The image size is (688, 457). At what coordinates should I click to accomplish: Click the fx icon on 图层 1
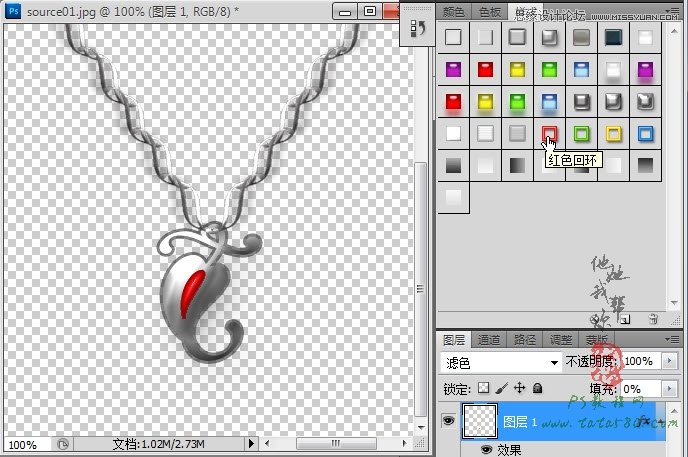pyautogui.click(x=645, y=421)
